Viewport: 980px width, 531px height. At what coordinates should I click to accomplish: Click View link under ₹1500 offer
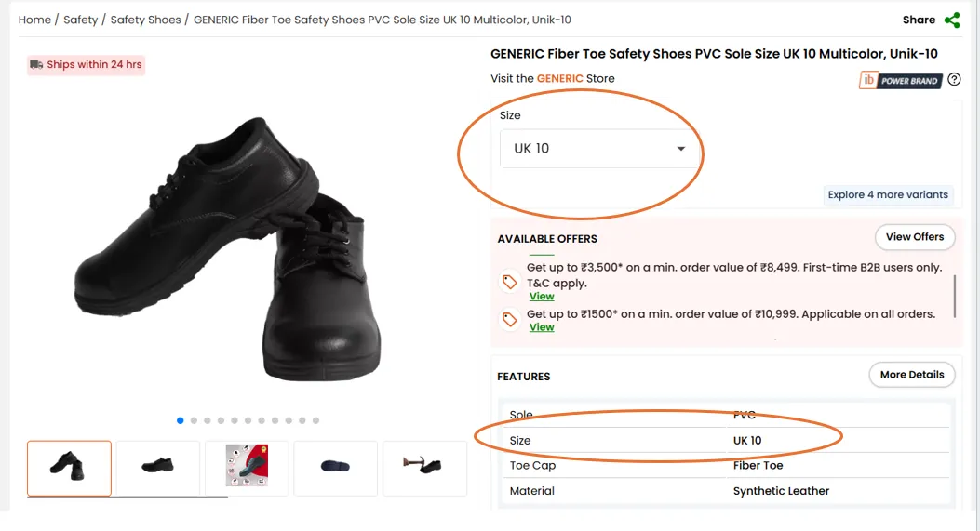click(542, 327)
